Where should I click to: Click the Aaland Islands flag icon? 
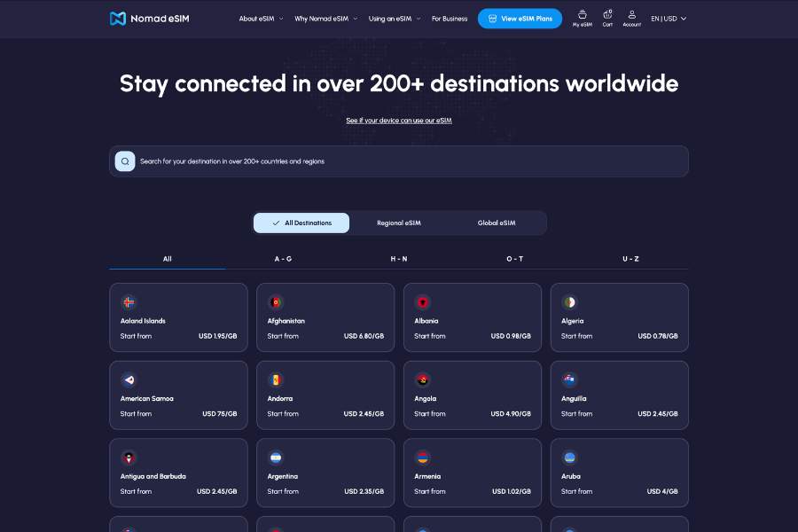click(129, 302)
